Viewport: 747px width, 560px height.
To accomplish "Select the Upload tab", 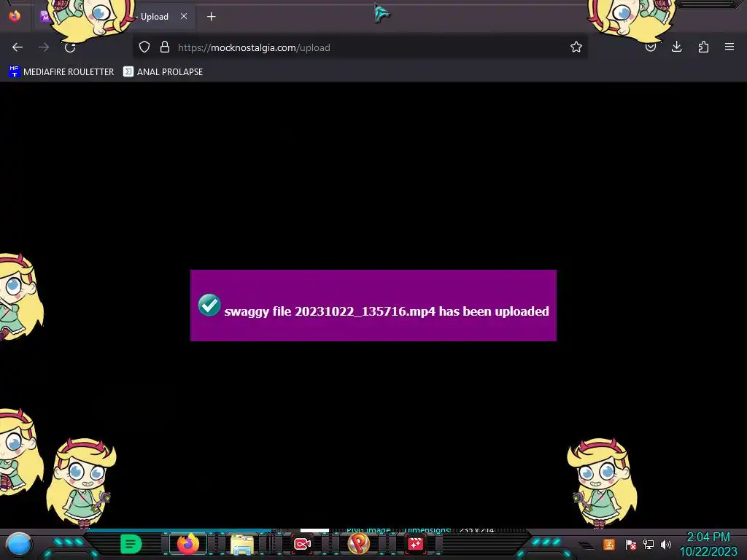I will tap(115, 17).
